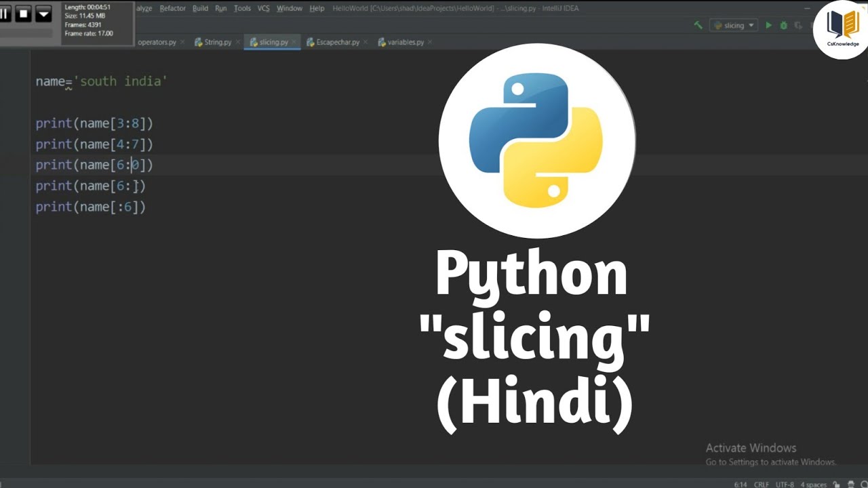The width and height of the screenshot is (868, 488).
Task: Switch to the String.py tab
Action: coord(218,42)
